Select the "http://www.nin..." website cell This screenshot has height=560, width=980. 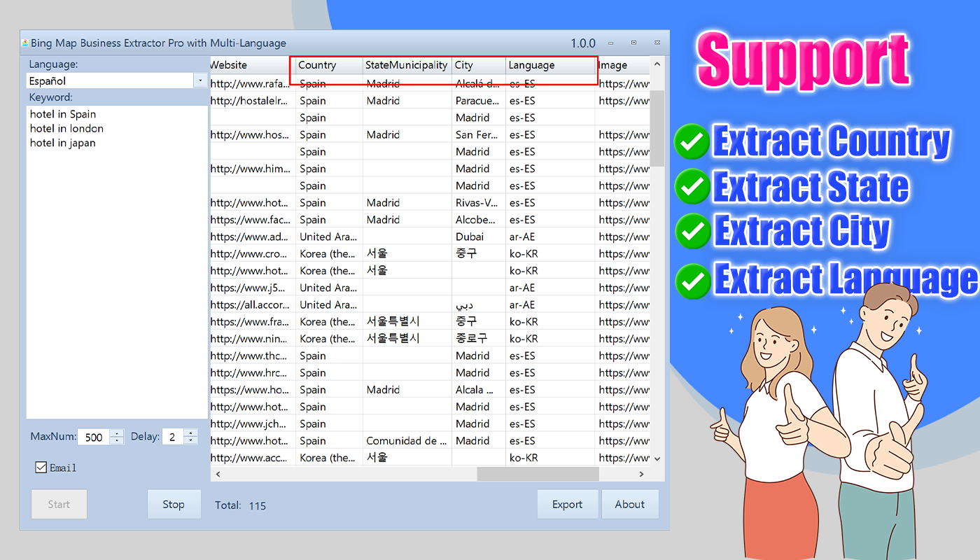[x=253, y=339]
